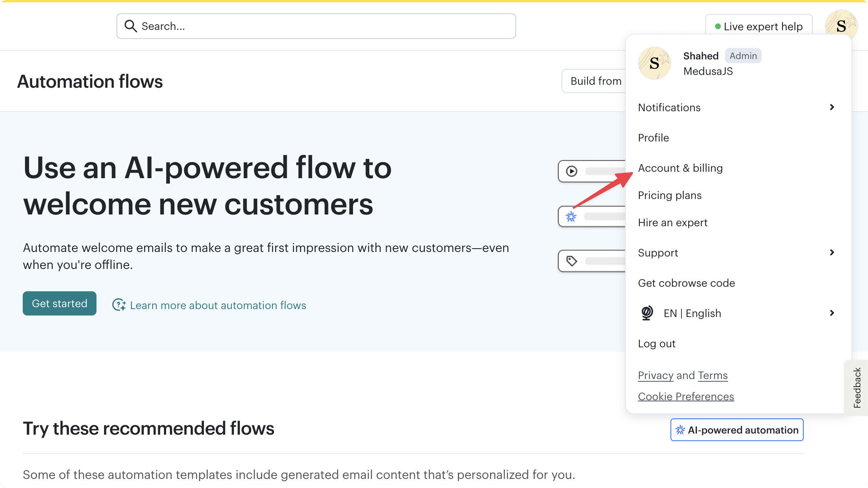Image resolution: width=868 pixels, height=488 pixels.
Task: Click inside the Search input field
Action: pos(265,26)
